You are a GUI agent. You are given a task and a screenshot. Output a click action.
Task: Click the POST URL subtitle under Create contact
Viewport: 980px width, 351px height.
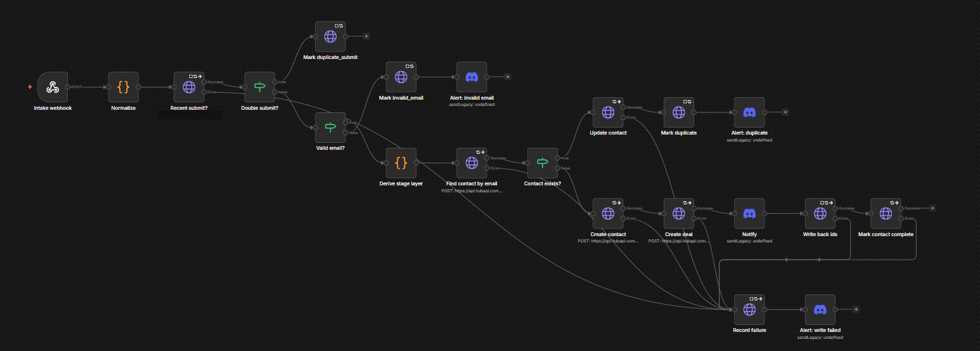(x=608, y=241)
